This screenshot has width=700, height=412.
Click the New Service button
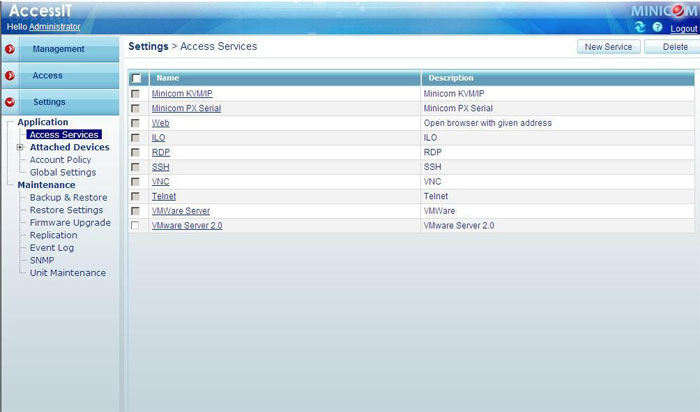coord(608,47)
